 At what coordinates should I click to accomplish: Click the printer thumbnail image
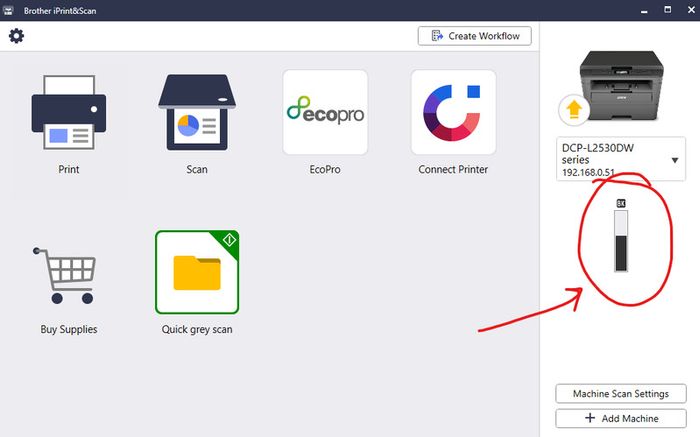pyautogui.click(x=622, y=86)
